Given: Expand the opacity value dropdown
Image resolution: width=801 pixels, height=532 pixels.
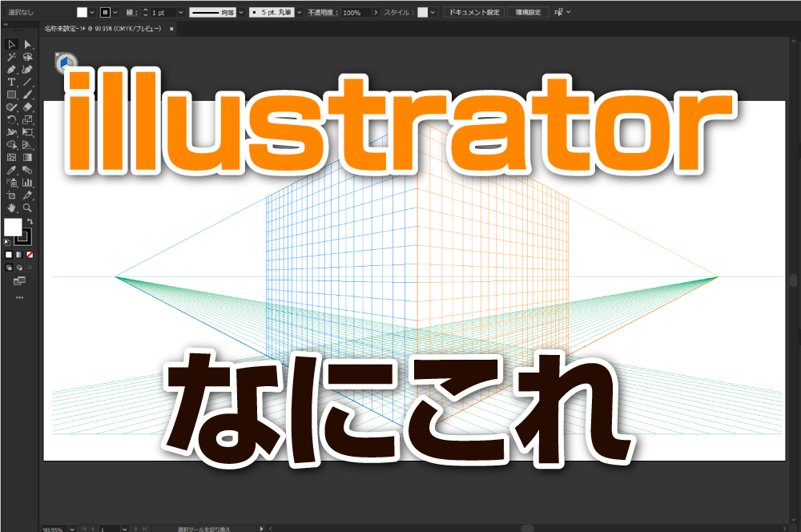Looking at the screenshot, I should click(376, 12).
